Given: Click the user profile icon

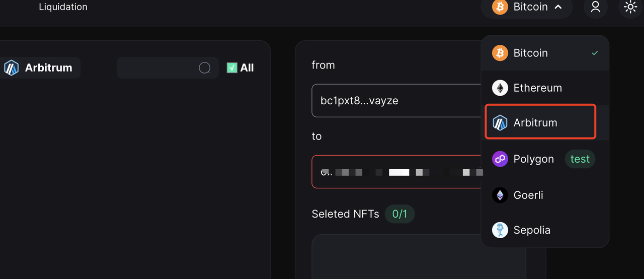Looking at the screenshot, I should click(596, 7).
